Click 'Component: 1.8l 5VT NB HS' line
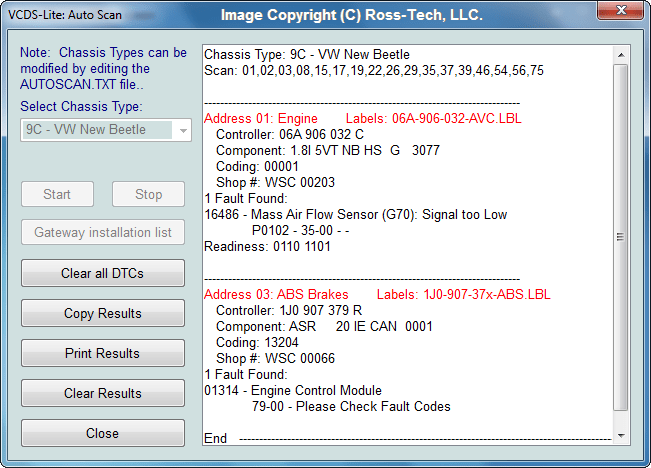The image size is (651, 468). pos(328,150)
